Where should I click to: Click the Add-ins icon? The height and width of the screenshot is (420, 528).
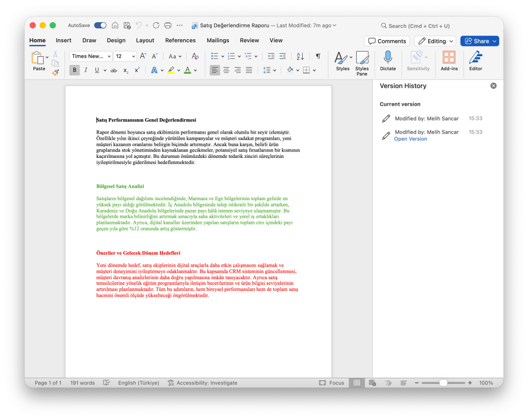coord(449,60)
